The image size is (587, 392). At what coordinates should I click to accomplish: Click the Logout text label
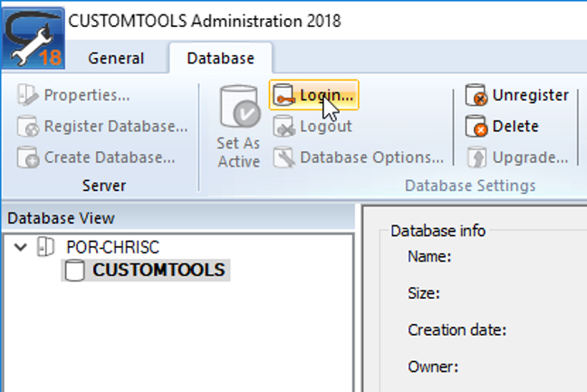pyautogui.click(x=326, y=126)
